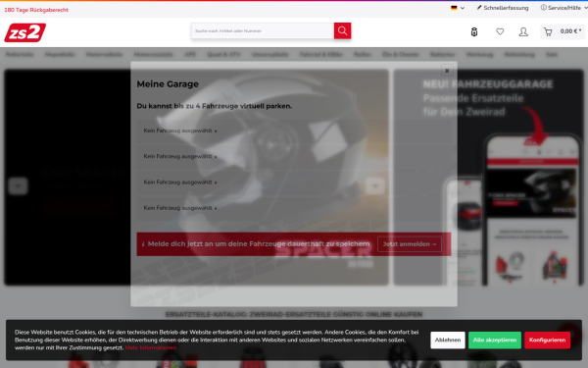
Task: Follow the 'Mehr Informationen' cookie link
Action: pyautogui.click(x=150, y=347)
